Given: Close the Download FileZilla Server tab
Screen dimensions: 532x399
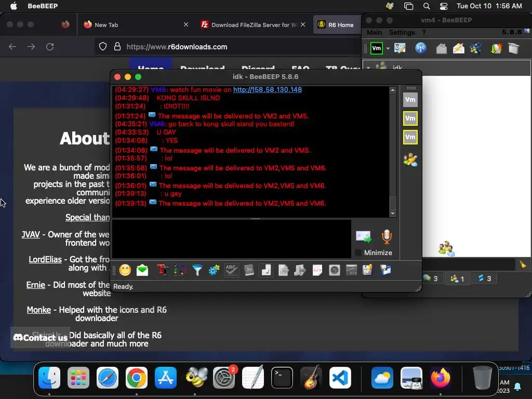Looking at the screenshot, I should pyautogui.click(x=303, y=24).
